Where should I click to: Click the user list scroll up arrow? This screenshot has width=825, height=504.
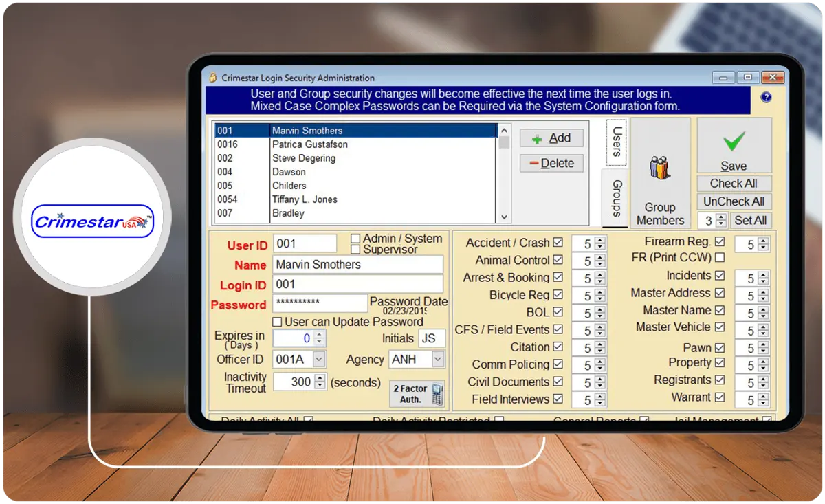click(505, 130)
